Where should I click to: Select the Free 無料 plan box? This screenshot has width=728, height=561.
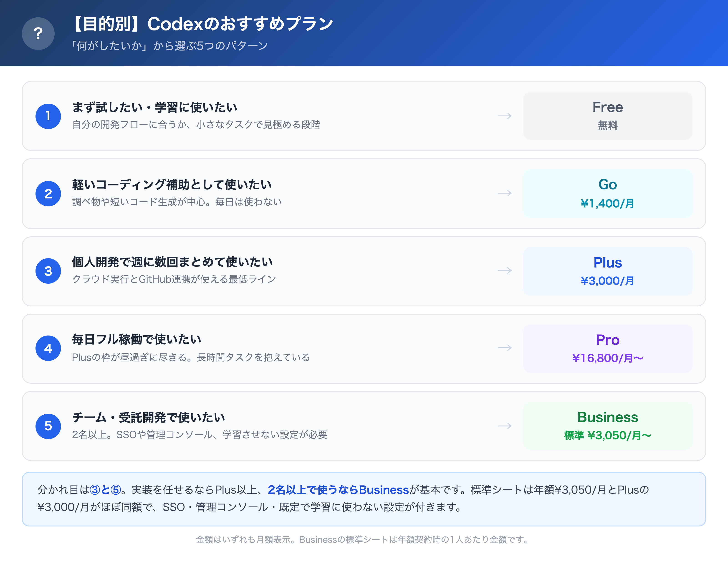[607, 116]
